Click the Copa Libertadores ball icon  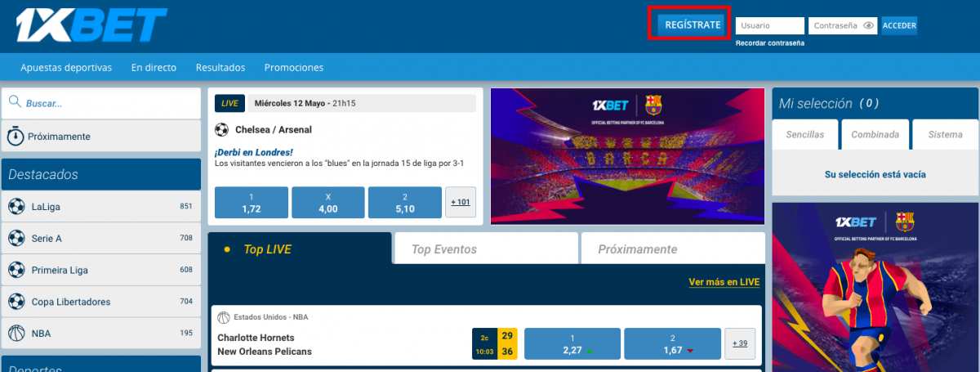point(16,302)
